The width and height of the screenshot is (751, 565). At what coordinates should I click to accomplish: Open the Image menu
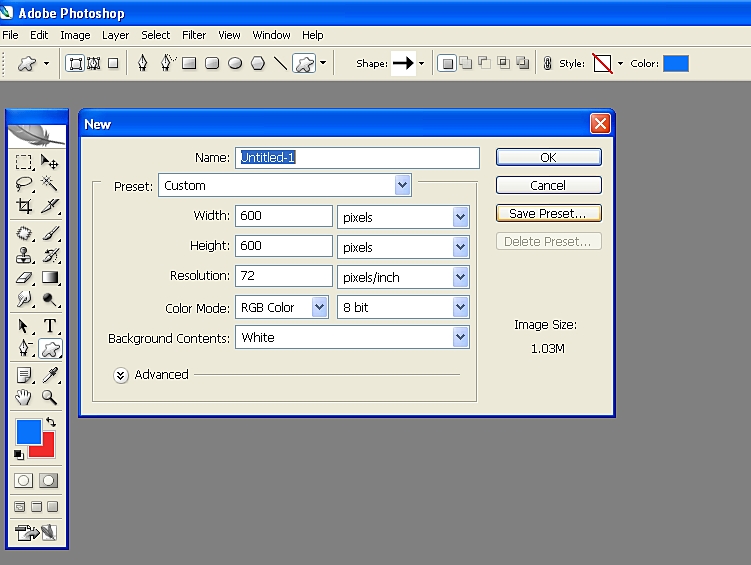pos(75,35)
